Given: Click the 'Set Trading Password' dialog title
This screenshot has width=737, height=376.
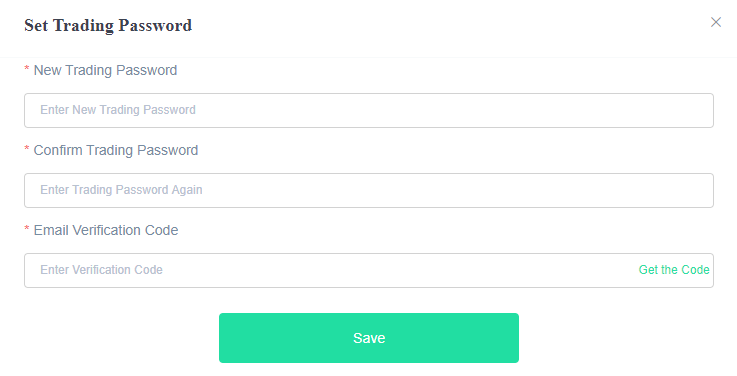Looking at the screenshot, I should coord(108,25).
